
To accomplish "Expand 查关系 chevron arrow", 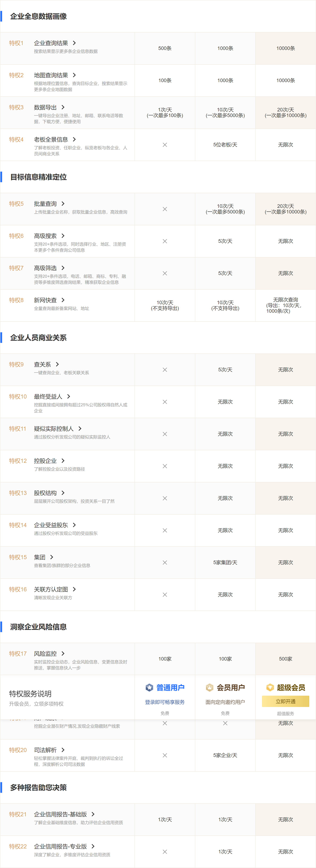I will (57, 364).
